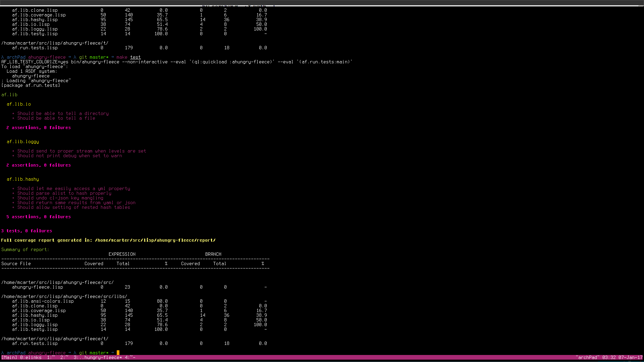This screenshot has height=362, width=644.
Task: Click "3 tests, 0 failures" total line
Action: 26,231
